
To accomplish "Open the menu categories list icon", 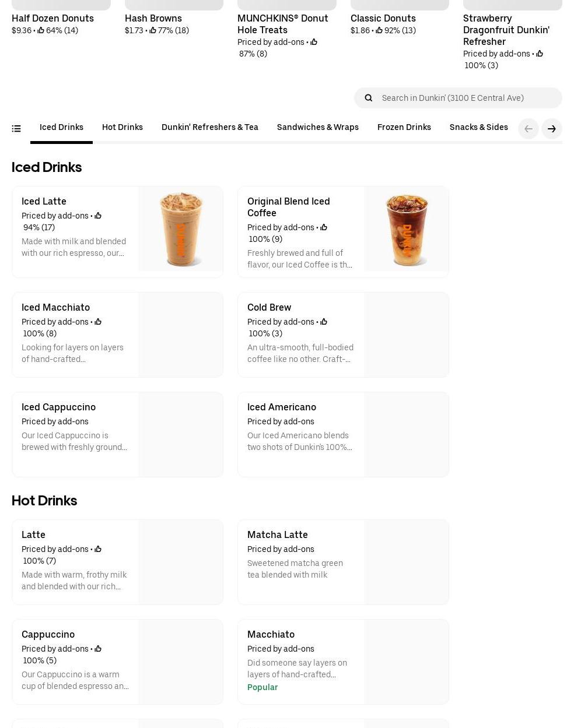I will pos(16,128).
